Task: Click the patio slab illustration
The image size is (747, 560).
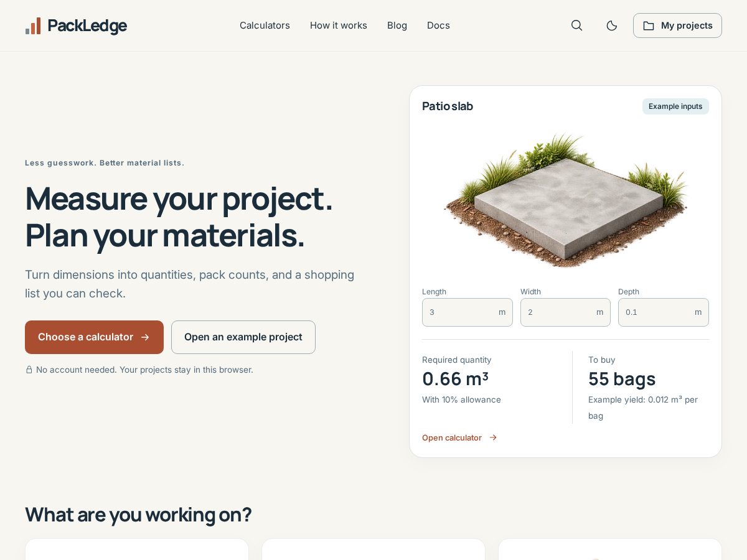Action: pos(565,200)
